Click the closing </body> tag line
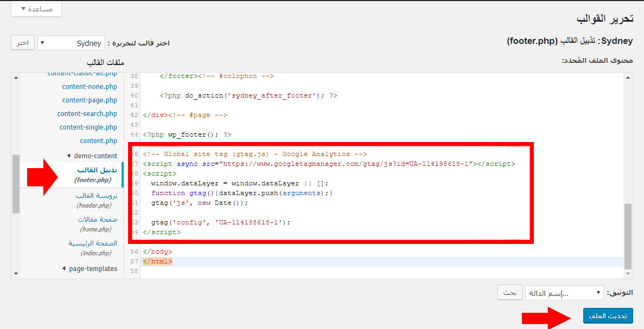644x329 pixels. click(x=157, y=251)
